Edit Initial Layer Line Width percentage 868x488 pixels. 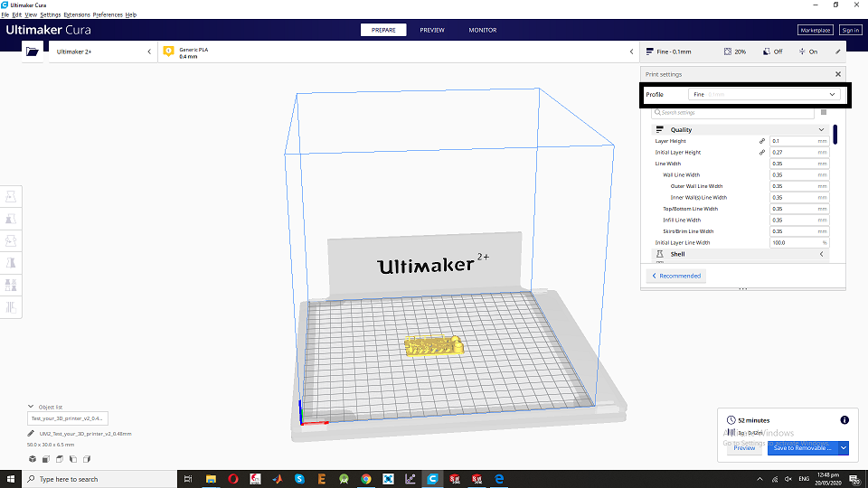coord(798,242)
